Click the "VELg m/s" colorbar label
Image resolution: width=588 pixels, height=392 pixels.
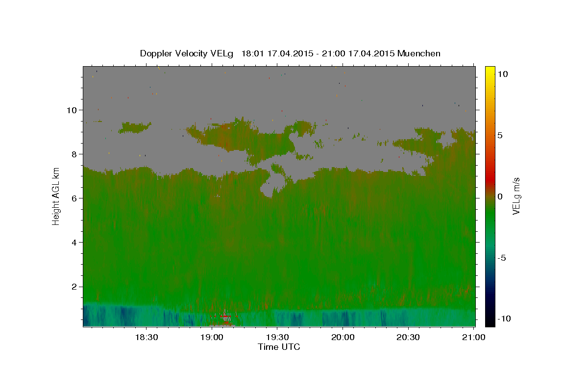pyautogui.click(x=516, y=197)
